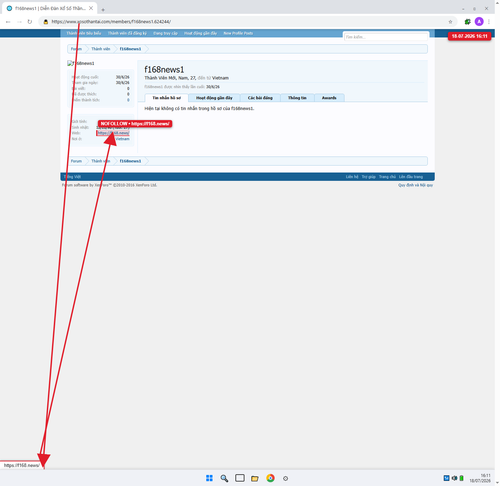Focus the address bar URL
Image resolution: width=500 pixels, height=486 pixels.
point(111,22)
